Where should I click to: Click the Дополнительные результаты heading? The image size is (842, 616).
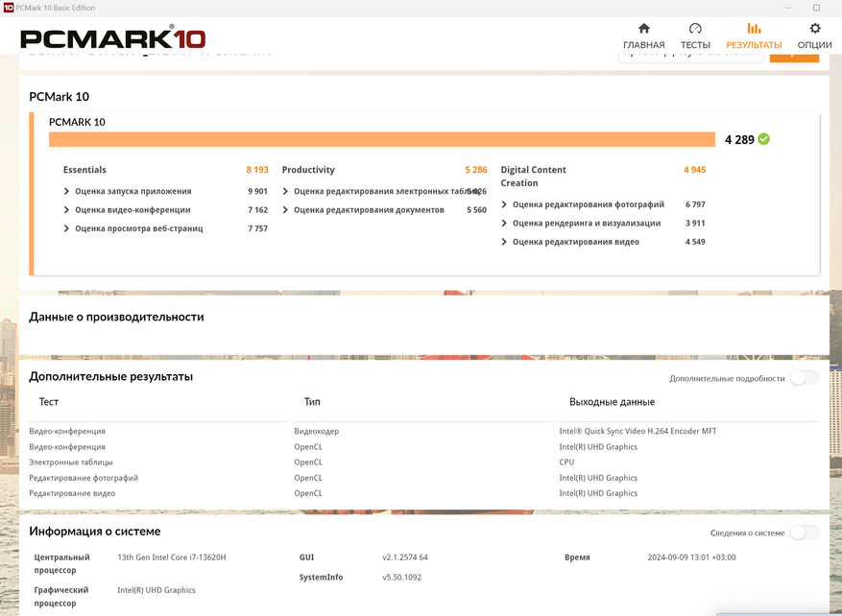tap(111, 376)
